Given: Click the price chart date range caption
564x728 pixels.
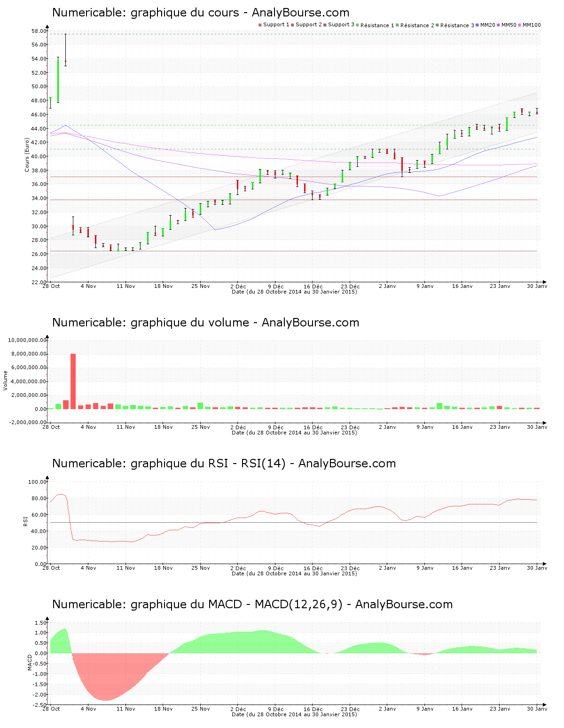Looking at the screenshot, I should tap(294, 292).
